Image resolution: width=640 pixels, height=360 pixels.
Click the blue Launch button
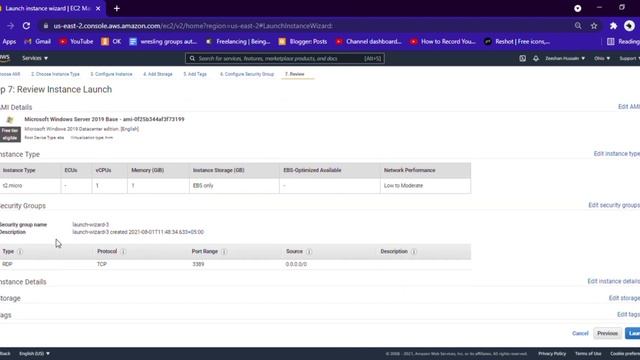click(x=633, y=333)
